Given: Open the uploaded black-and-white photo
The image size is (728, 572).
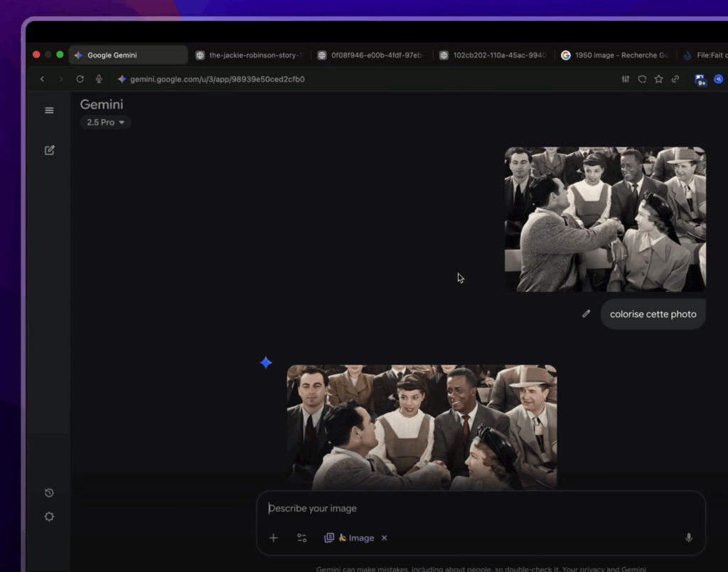Looking at the screenshot, I should [x=605, y=219].
